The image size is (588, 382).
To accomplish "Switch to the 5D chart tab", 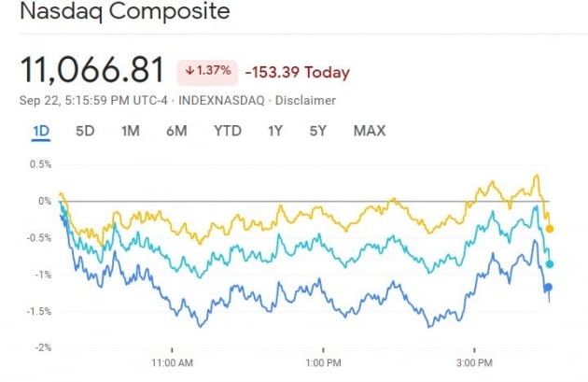I will pyautogui.click(x=85, y=131).
